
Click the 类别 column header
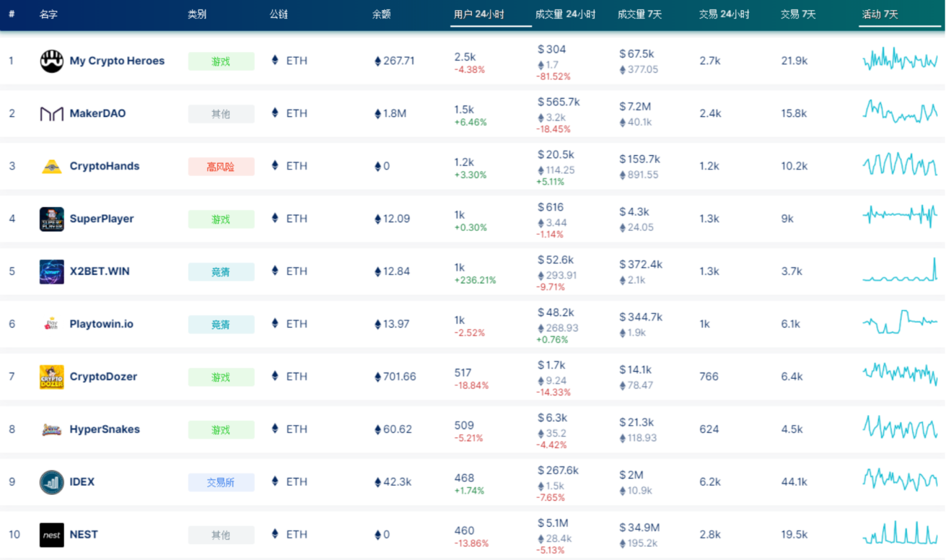click(197, 14)
